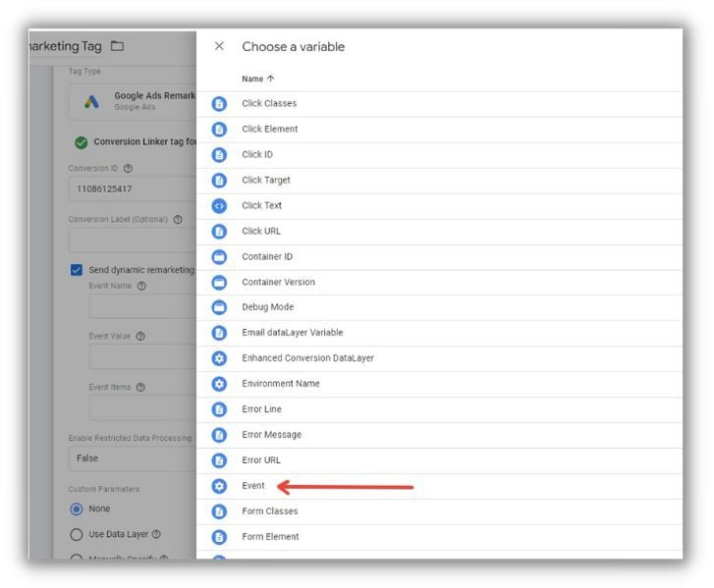Pick the Click Text variable

pos(439,206)
